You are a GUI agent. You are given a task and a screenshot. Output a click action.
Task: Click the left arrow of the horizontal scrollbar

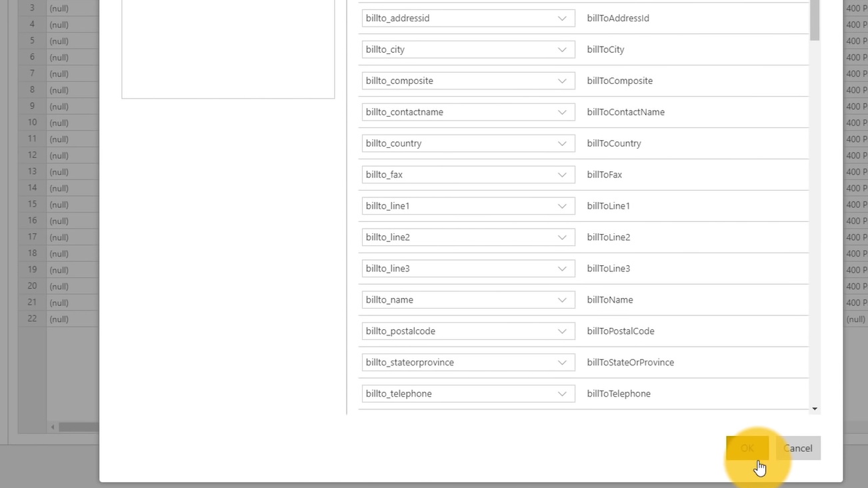pyautogui.click(x=53, y=427)
